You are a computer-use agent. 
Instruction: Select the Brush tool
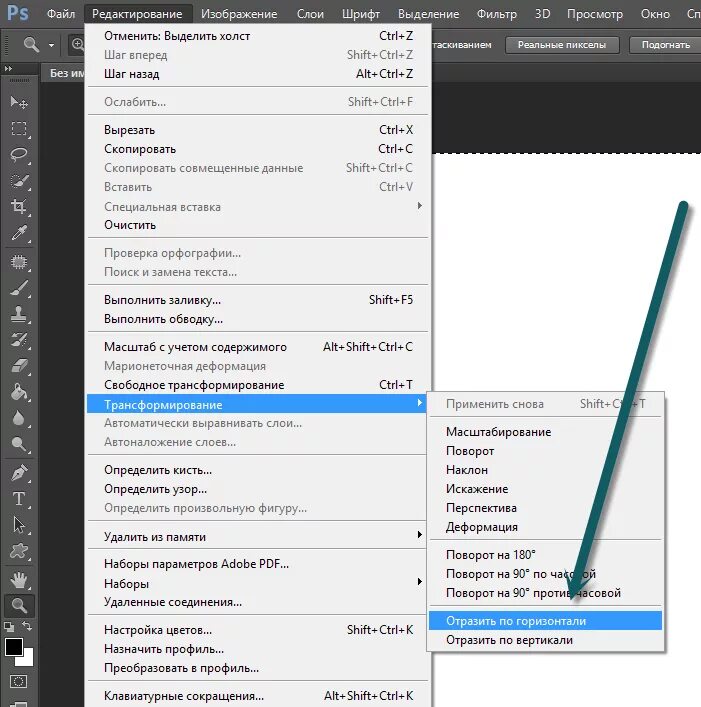click(18, 288)
